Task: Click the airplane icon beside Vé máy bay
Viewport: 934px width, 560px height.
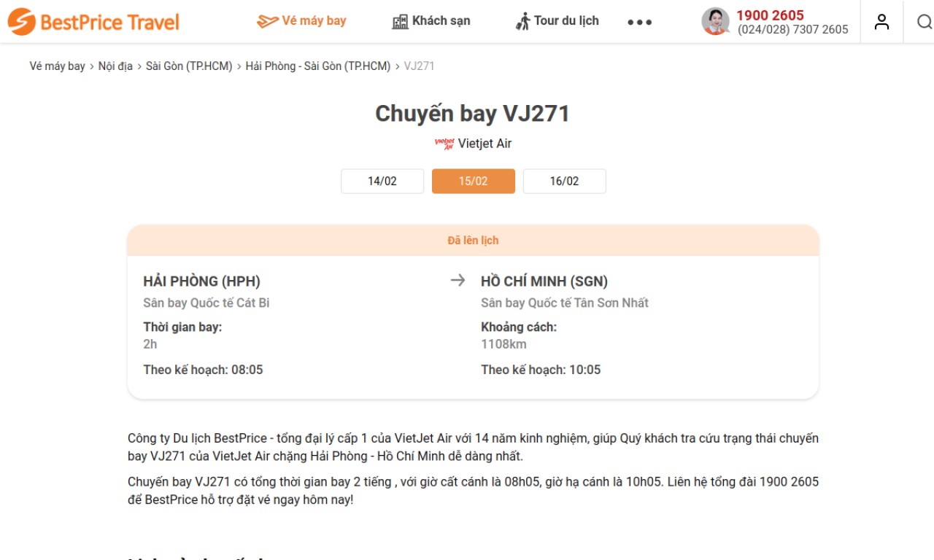Action: (267, 21)
